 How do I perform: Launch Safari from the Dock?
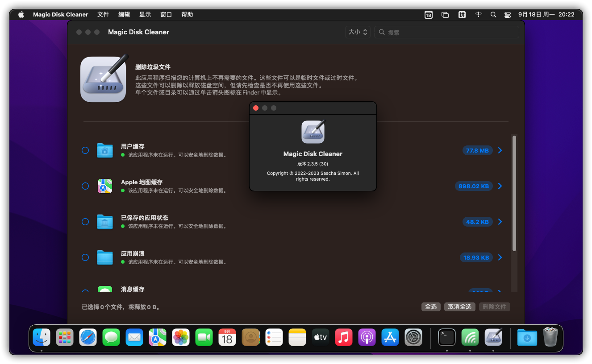pos(88,337)
